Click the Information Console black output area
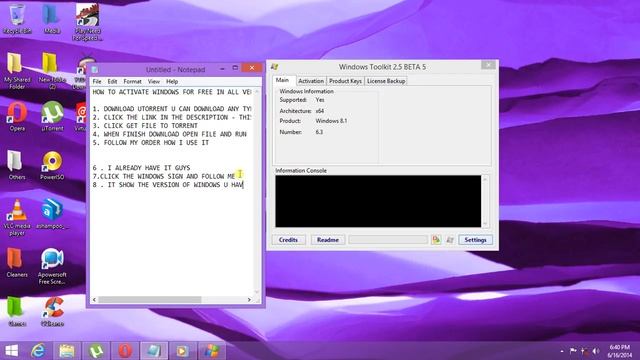This screenshot has height=360, width=640. [378, 201]
